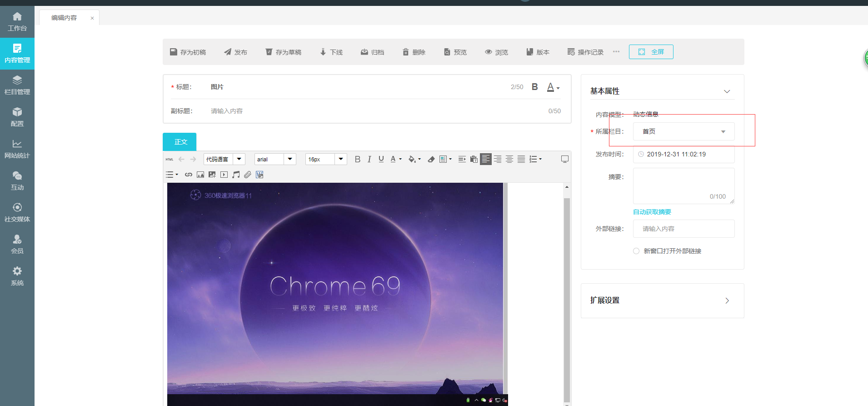Click the music note audio icon

tap(236, 175)
